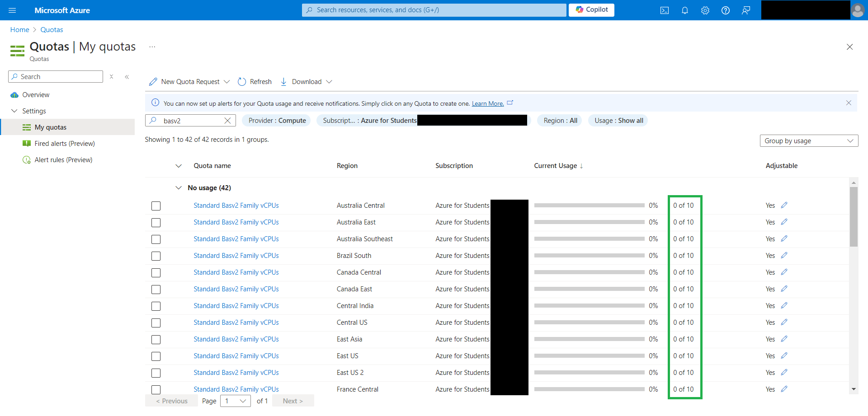This screenshot has height=416, width=868.
Task: Edit quota for Australia Central row
Action: coord(784,205)
